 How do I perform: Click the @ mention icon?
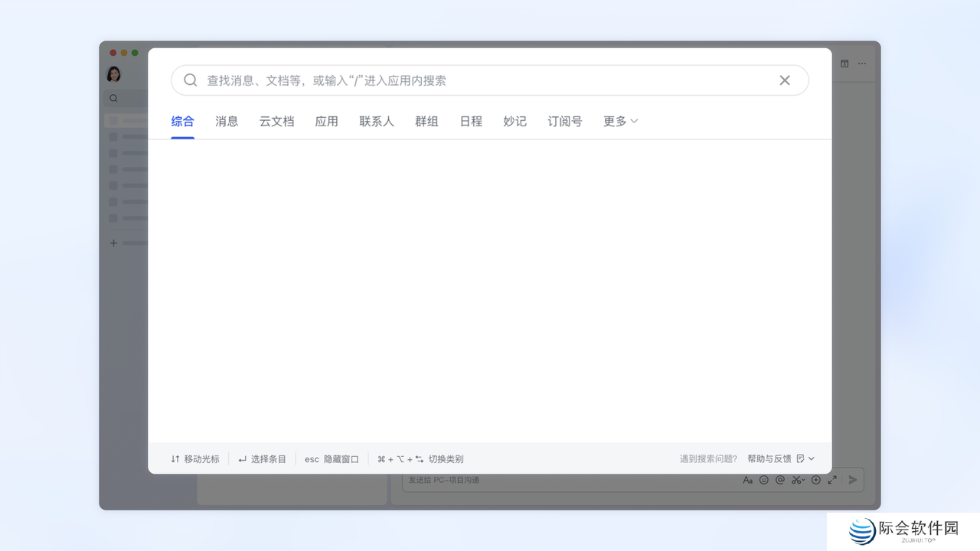coord(780,480)
